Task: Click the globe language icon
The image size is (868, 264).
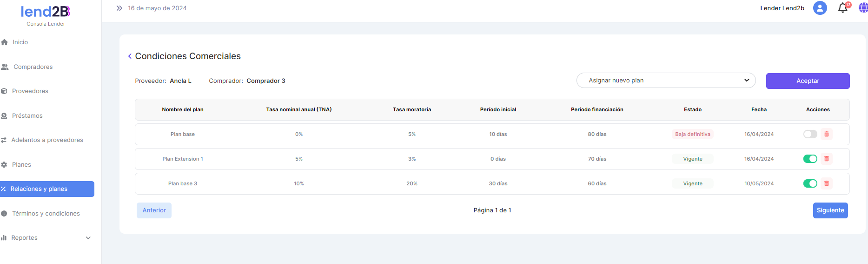Action: pos(862,8)
